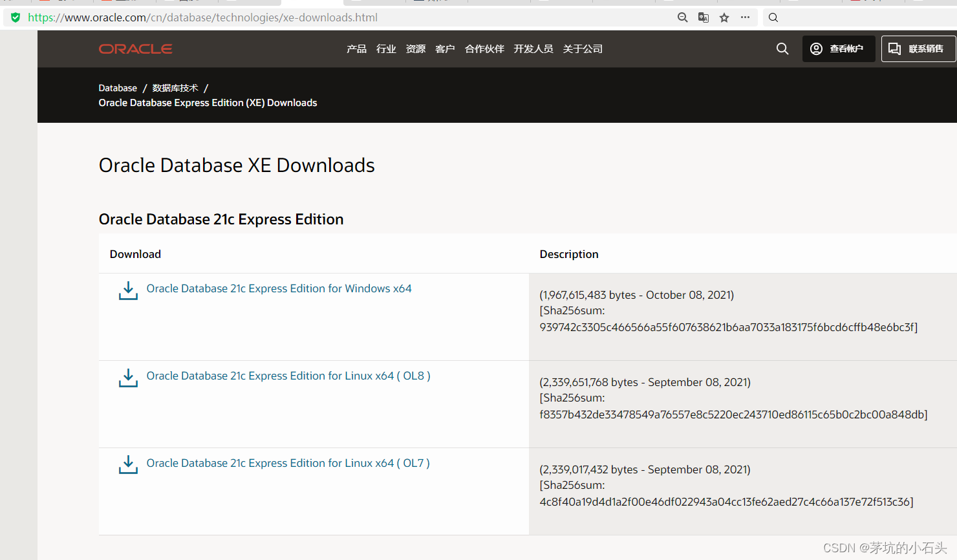Click the 'Description' column header
This screenshot has width=957, height=560.
(x=569, y=254)
